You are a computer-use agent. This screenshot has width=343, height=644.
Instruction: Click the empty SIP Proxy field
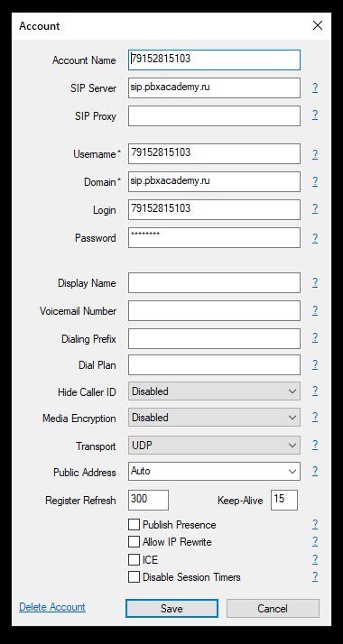coord(214,115)
